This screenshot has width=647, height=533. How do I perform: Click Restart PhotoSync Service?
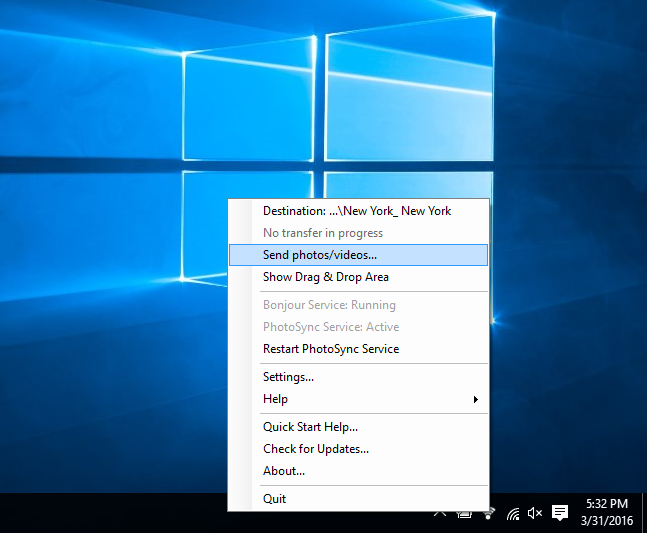pyautogui.click(x=358, y=349)
